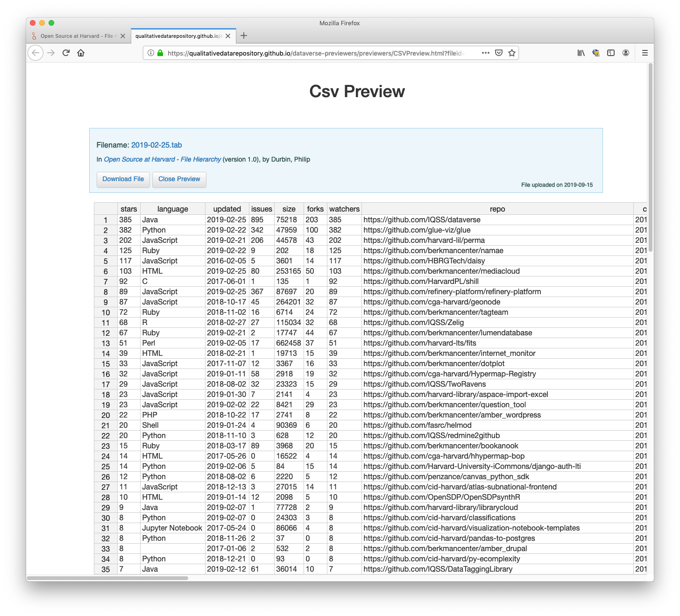View site security info via the padlock icon
This screenshot has width=680, height=616.
coord(160,53)
